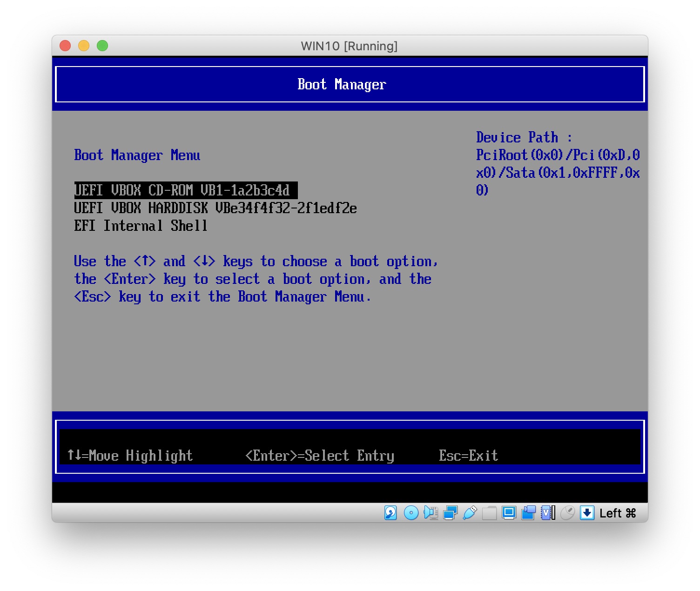Close the WIN10 VM window
The width and height of the screenshot is (700, 591).
pos(65,46)
